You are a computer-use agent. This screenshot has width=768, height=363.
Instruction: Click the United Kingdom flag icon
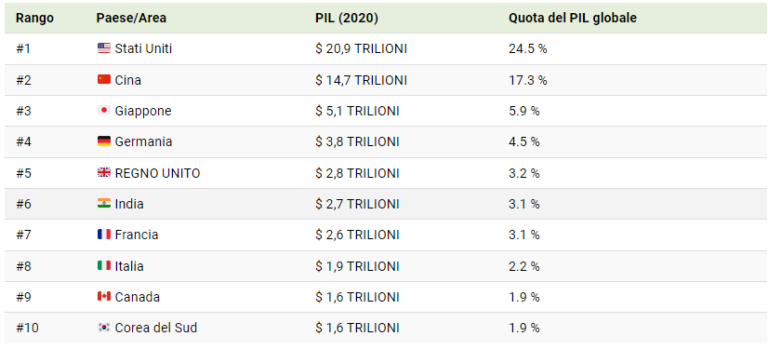[x=104, y=173]
